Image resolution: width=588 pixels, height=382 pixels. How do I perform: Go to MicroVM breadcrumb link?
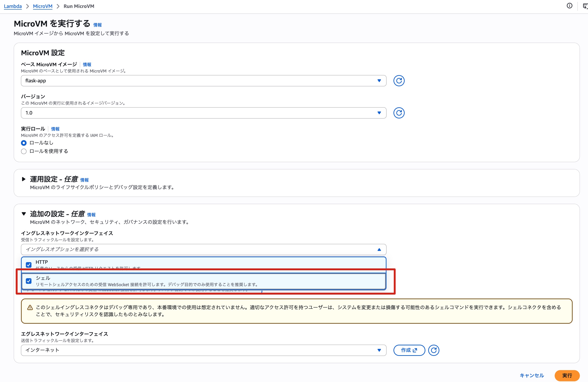tap(42, 6)
